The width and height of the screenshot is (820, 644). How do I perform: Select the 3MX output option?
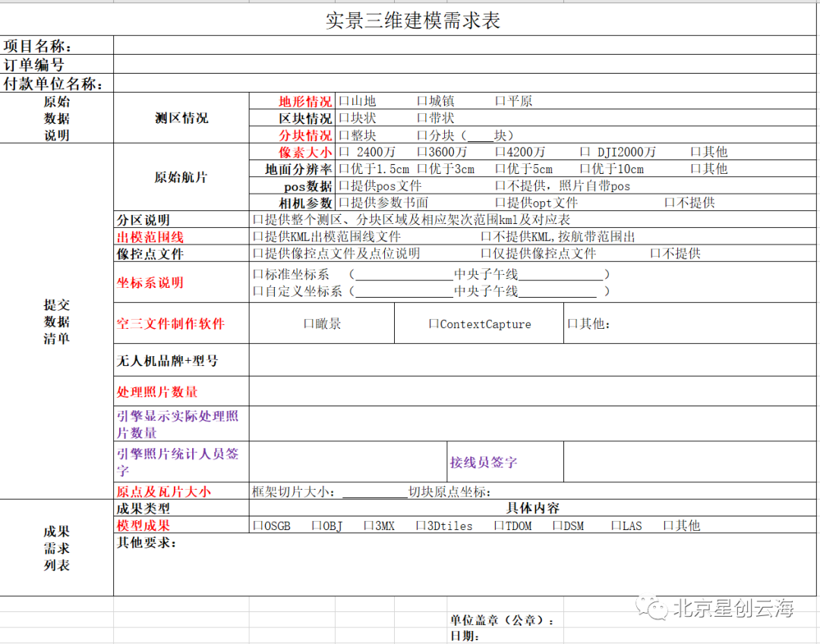pos(369,526)
